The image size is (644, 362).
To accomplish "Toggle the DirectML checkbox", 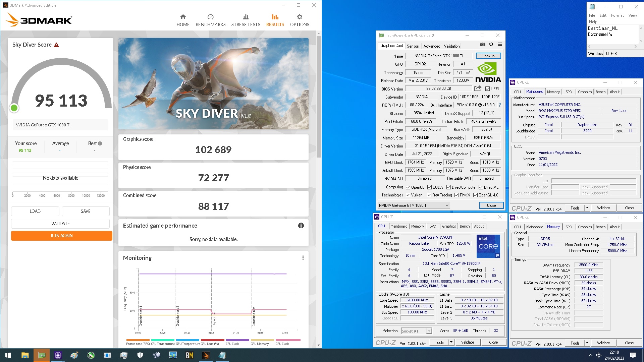I will pos(481,187).
